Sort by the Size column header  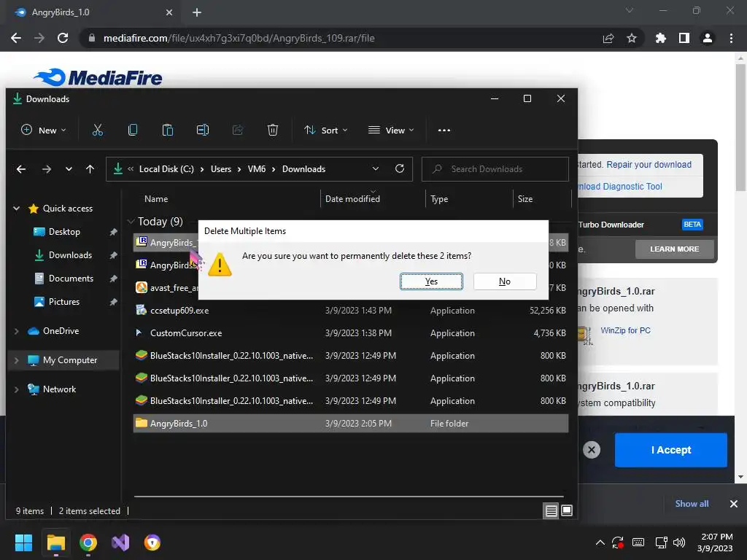[x=525, y=199]
